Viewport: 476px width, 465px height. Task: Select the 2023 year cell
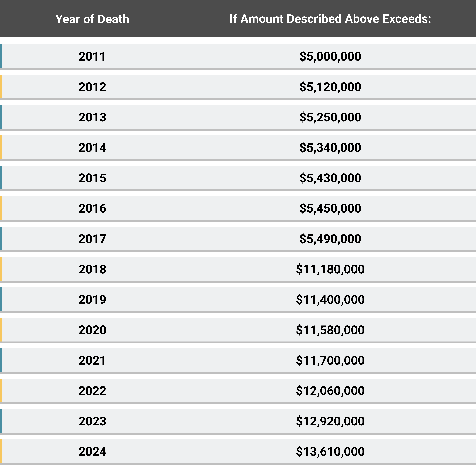92,421
